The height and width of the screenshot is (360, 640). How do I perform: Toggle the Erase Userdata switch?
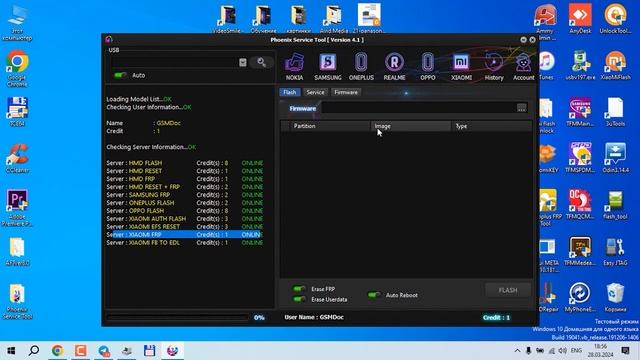pos(299,299)
